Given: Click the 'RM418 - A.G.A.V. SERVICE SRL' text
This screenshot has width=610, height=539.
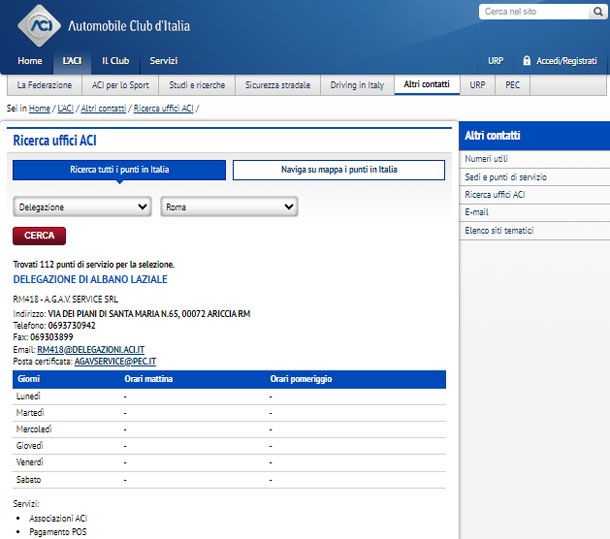Looking at the screenshot, I should pos(65,299).
